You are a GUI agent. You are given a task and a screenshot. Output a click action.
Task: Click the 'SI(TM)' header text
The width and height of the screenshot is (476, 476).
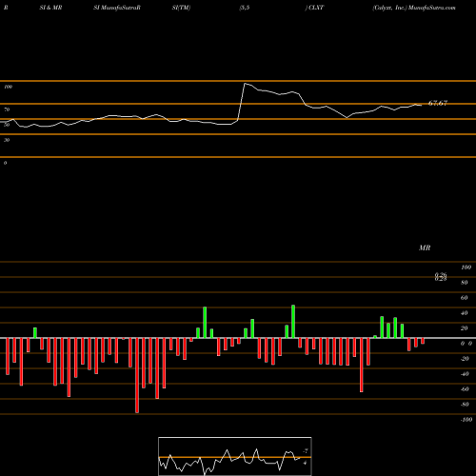tap(181, 8)
